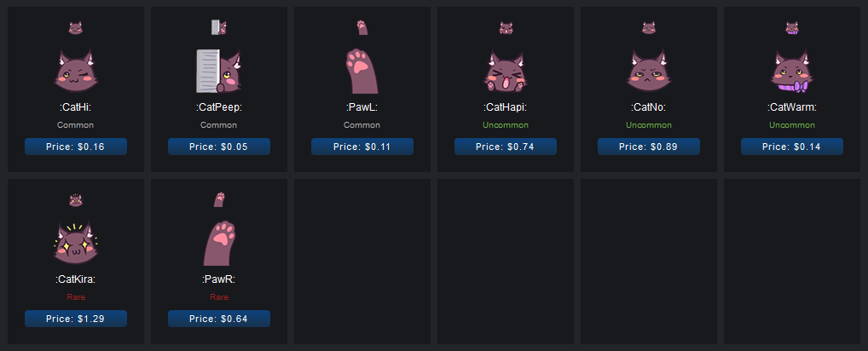Click the :CatWarm: emoticon name label
The width and height of the screenshot is (868, 351).
792,107
